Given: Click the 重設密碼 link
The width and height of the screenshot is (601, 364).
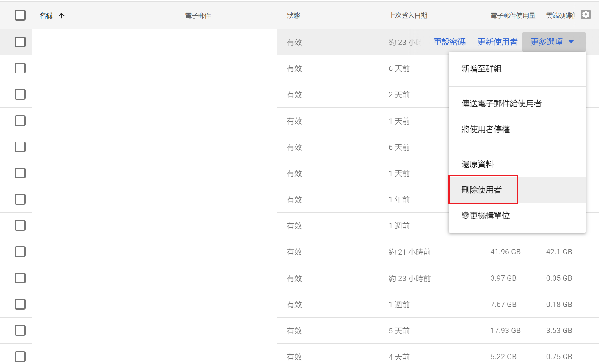Looking at the screenshot, I should [449, 42].
